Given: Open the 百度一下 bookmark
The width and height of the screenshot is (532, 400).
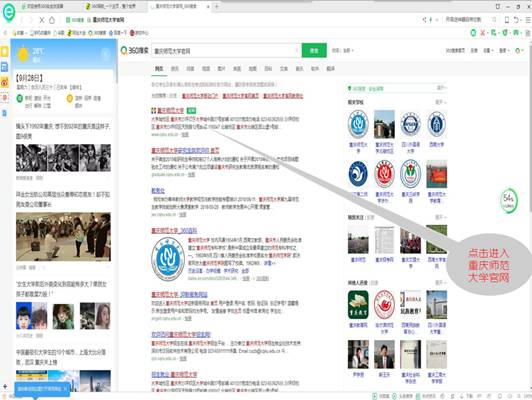Looking at the screenshot, I should coord(117,33).
